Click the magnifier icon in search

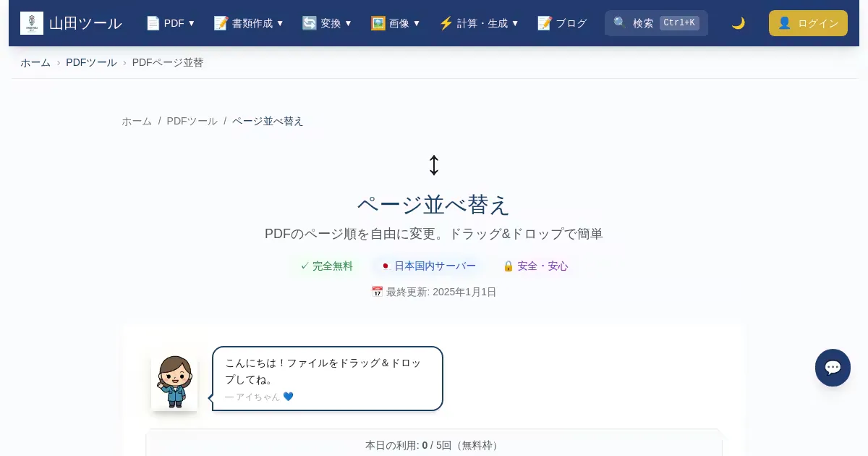point(620,23)
